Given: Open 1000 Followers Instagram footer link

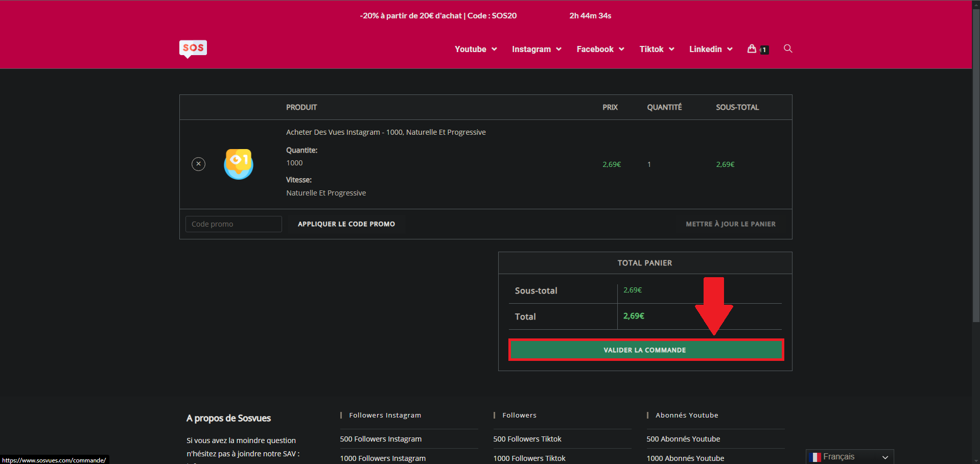Looking at the screenshot, I should tap(383, 458).
